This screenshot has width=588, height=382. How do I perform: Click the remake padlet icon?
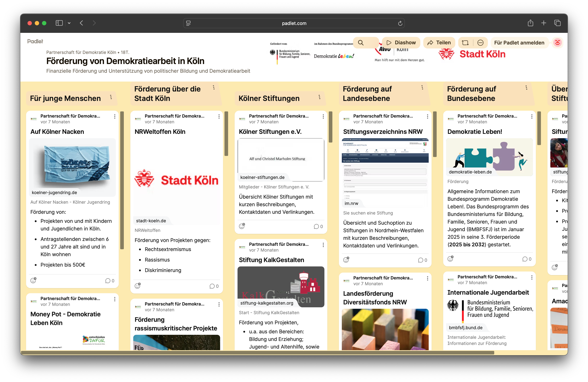click(465, 43)
